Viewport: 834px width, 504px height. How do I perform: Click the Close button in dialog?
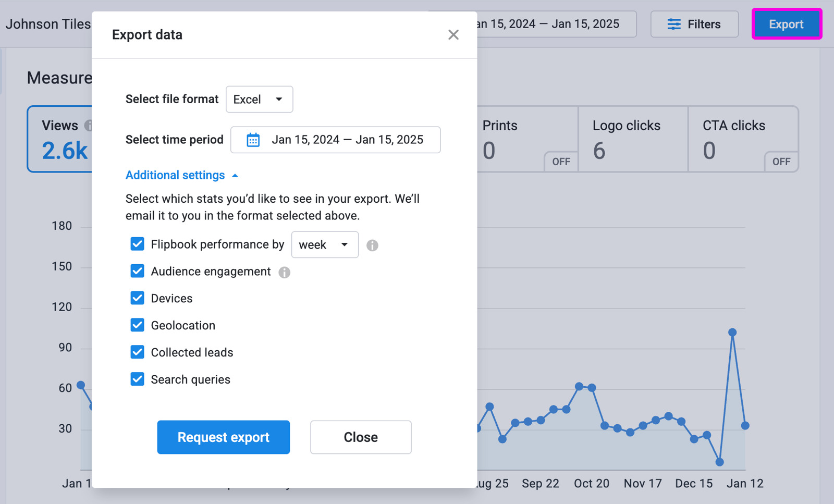(361, 437)
